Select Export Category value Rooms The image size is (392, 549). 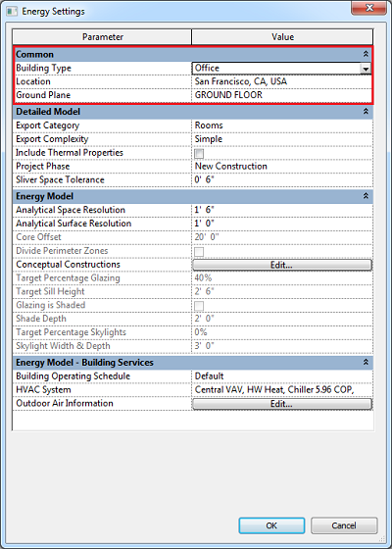(x=282, y=125)
